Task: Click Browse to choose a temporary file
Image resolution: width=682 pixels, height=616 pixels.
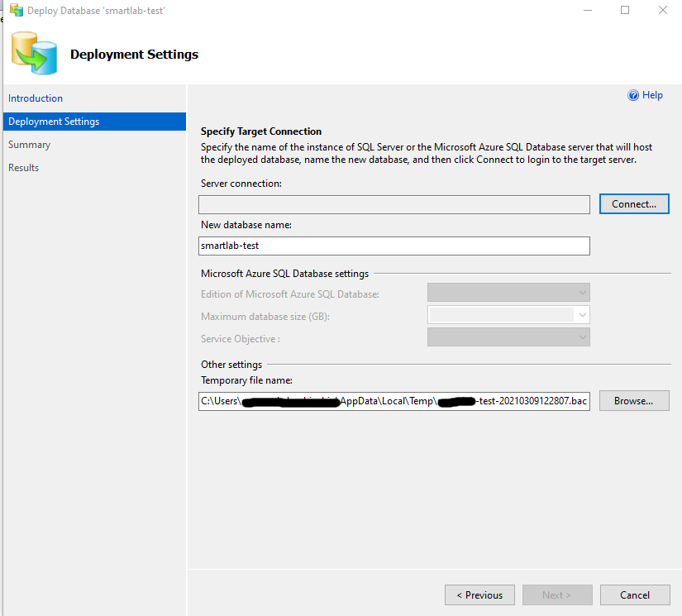Action: click(x=634, y=400)
